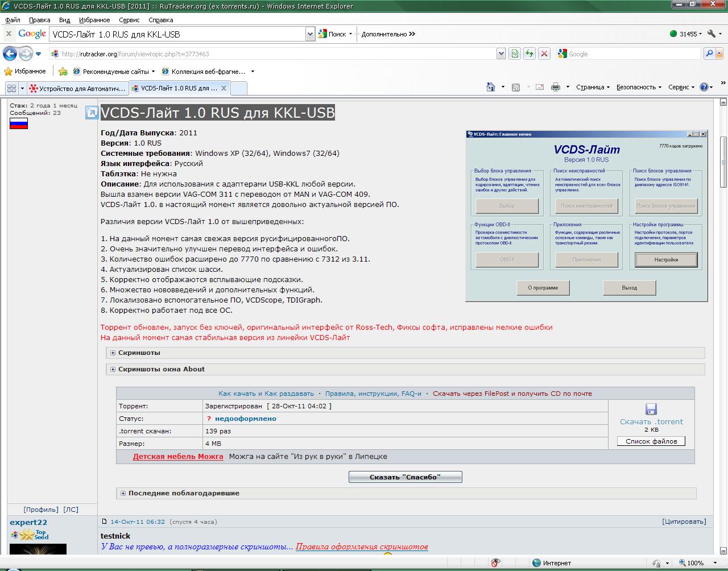Screen dimensions: 728x571
Task: Click the blue arrow post-link icon by title
Action: (92, 113)
